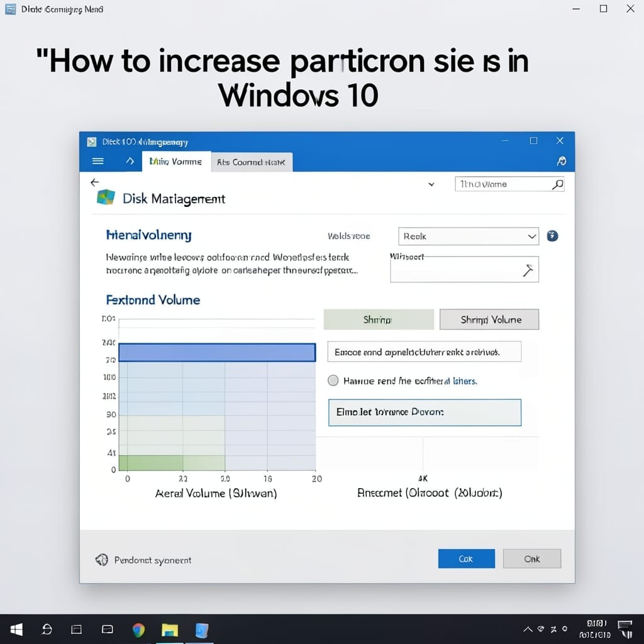Switch to the 'Abs Coornd rtatK' tab
The height and width of the screenshot is (644, 644).
(251, 162)
